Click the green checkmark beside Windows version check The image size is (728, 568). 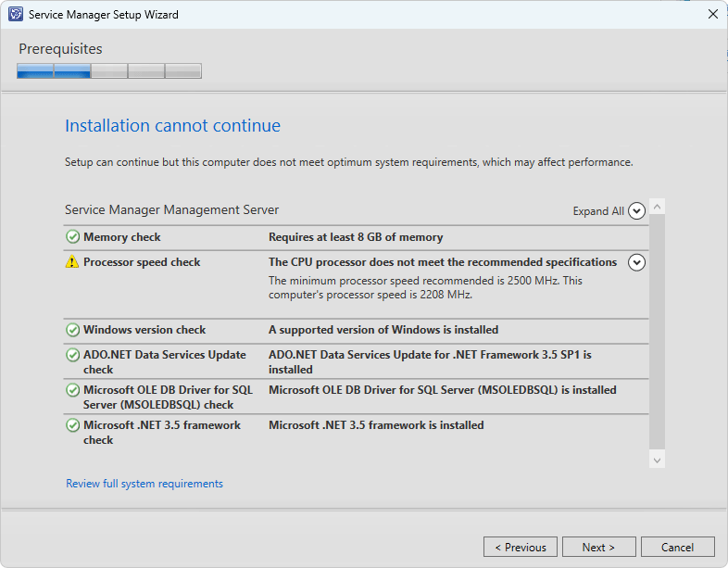click(72, 330)
